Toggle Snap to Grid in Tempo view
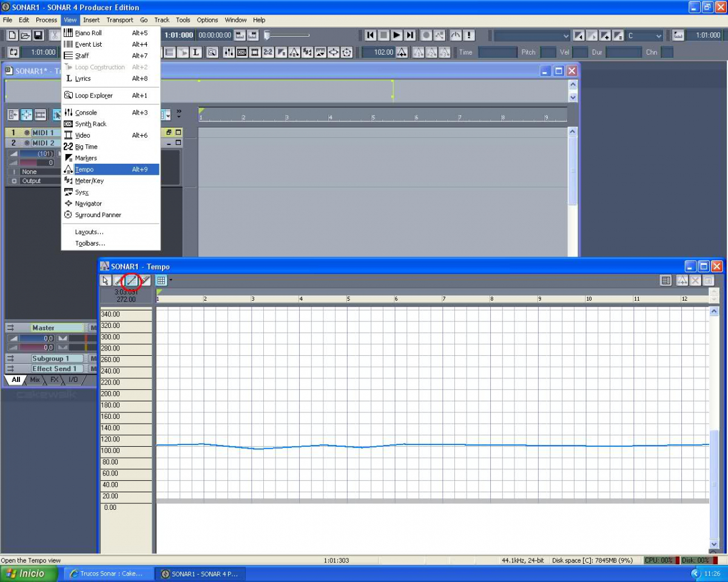The height and width of the screenshot is (582, 728). [161, 281]
